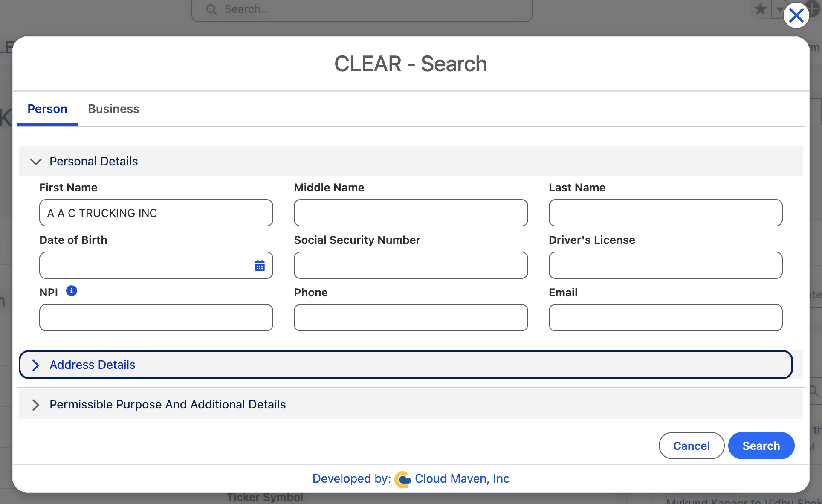Focus the Middle Name field

[x=411, y=213]
